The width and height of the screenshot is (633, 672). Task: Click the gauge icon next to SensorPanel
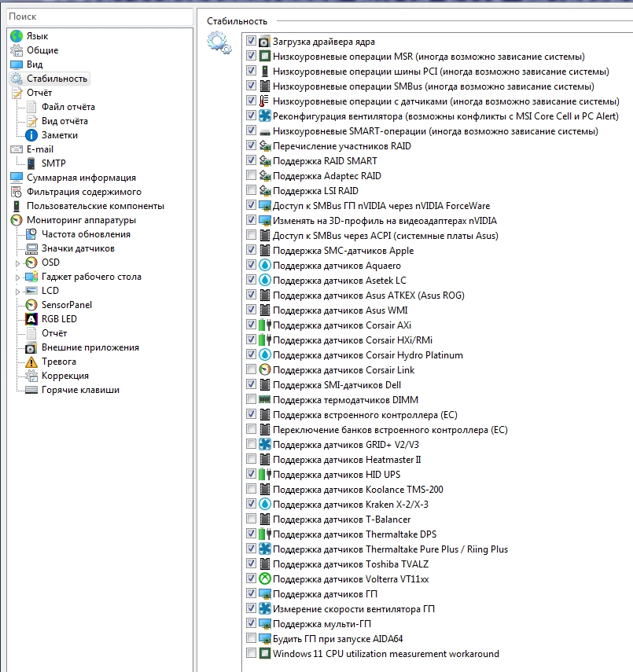click(31, 305)
